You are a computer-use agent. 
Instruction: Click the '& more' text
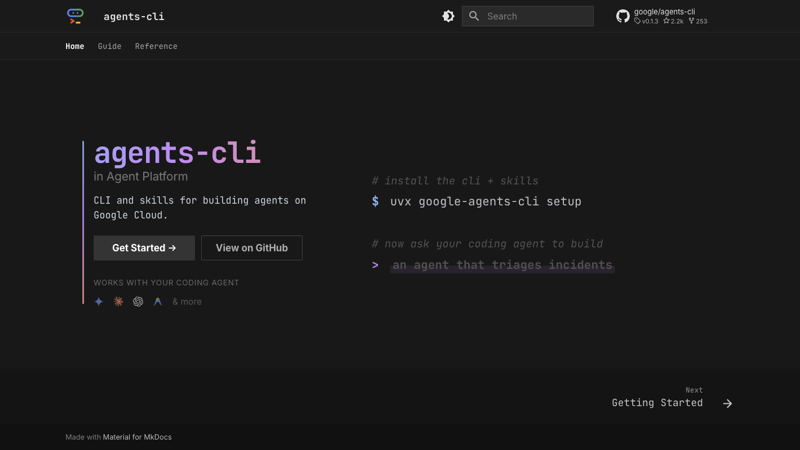coord(187,302)
